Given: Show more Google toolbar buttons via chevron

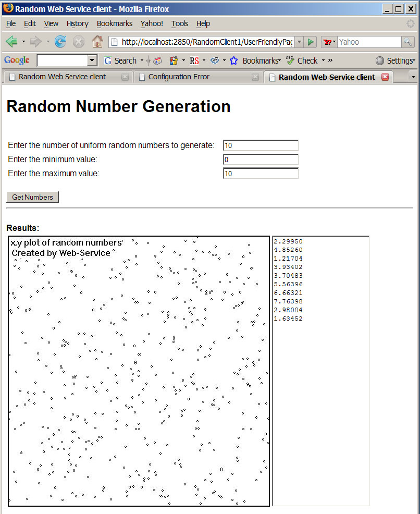Looking at the screenshot, I should point(330,60).
